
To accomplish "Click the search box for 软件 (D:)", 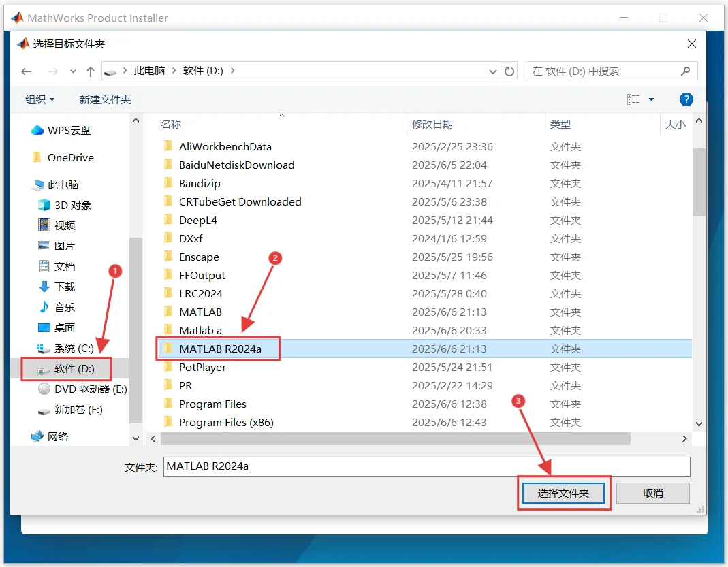I will click(611, 71).
